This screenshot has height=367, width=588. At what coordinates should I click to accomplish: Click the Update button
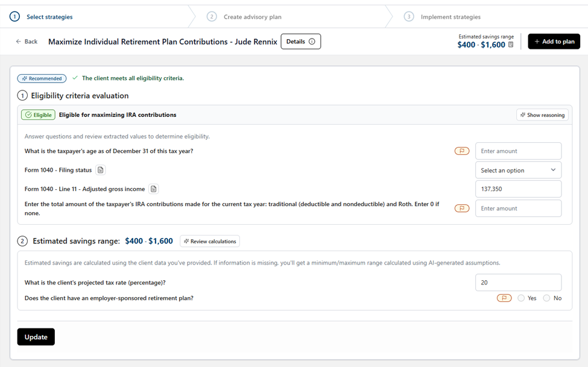click(36, 337)
